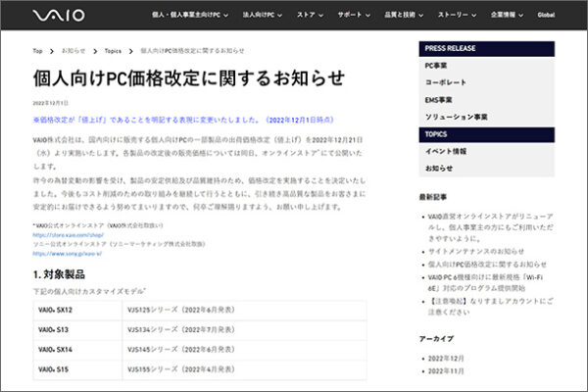
Task: Click the VJS134シリーズ table cell
Action: point(244,330)
